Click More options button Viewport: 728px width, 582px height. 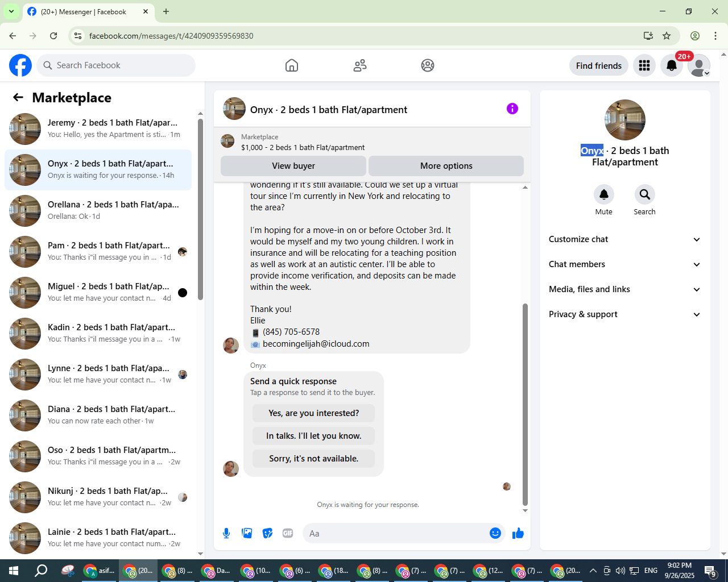point(446,166)
